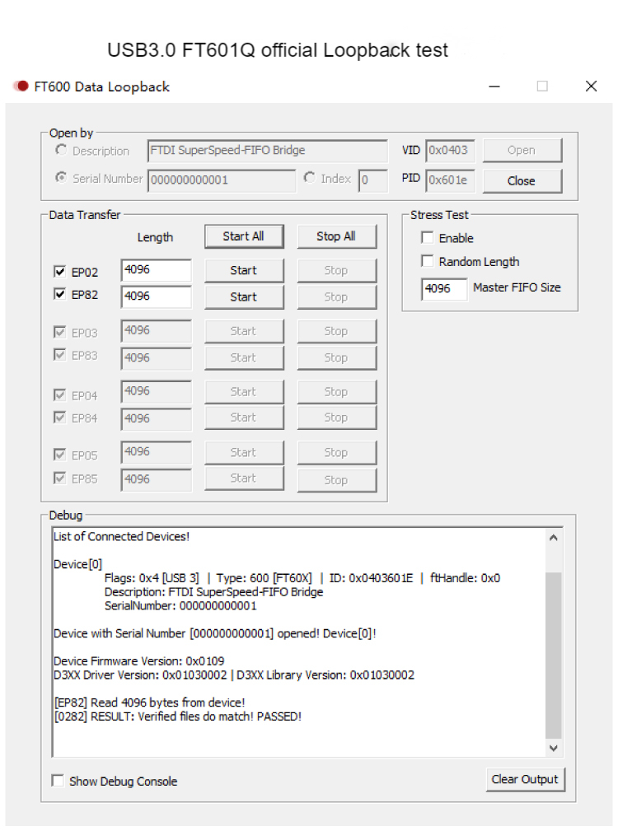Image resolution: width=618 pixels, height=840 pixels.
Task: Focus the Index input field
Action: (373, 180)
